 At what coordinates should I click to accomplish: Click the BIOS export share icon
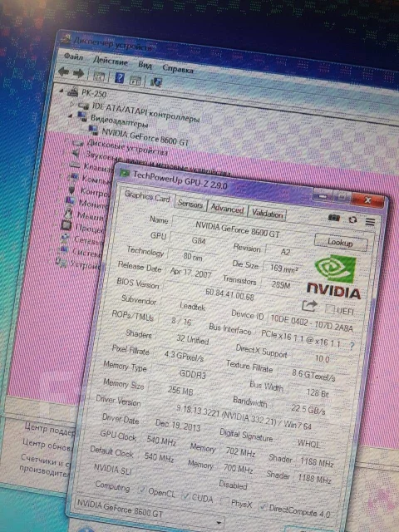click(x=309, y=305)
